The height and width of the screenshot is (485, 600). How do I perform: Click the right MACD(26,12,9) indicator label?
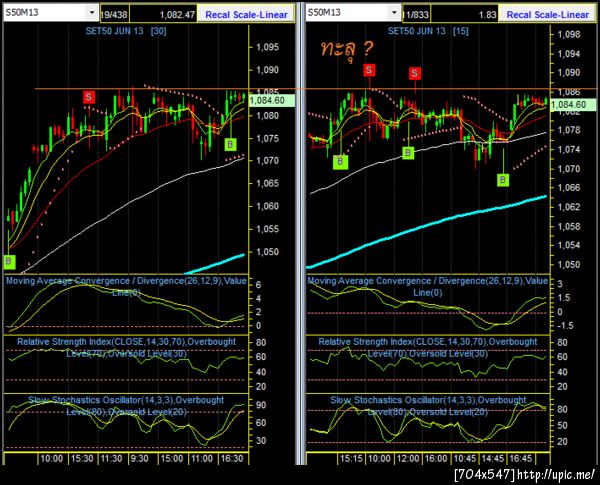(x=427, y=286)
